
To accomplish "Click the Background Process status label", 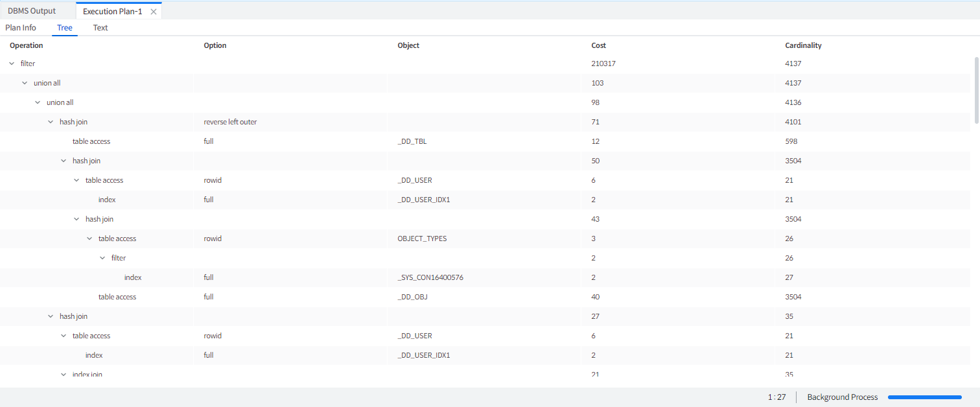I will pos(843,397).
